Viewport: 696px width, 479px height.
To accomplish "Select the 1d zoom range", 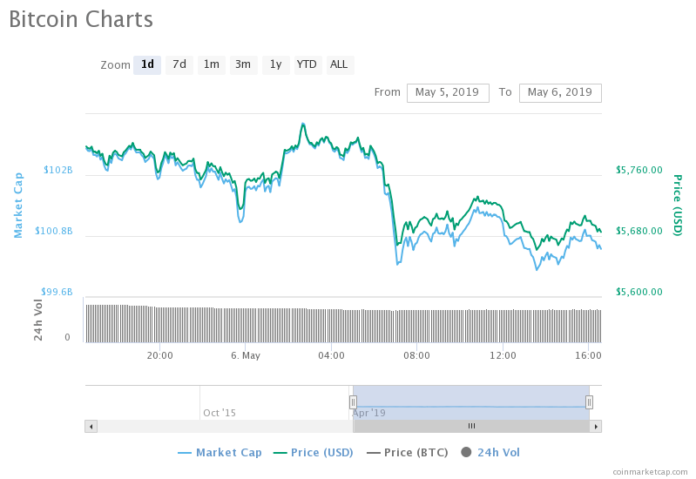I will pyautogui.click(x=147, y=65).
